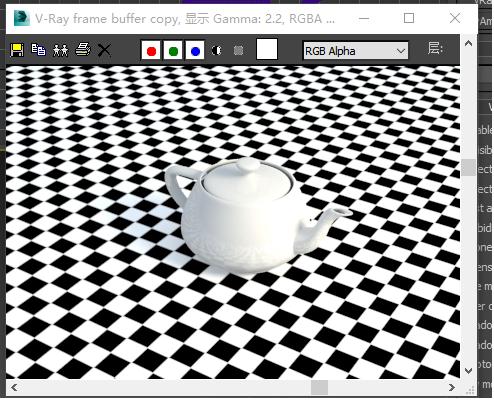The height and width of the screenshot is (402, 494).
Task: Clone the frame buffer window icon
Action: [x=60, y=50]
